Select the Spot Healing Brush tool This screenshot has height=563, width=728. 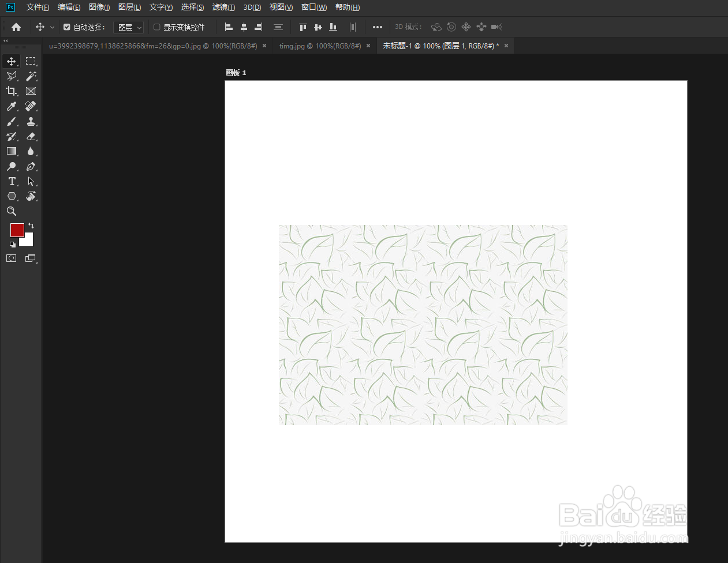[x=31, y=106]
